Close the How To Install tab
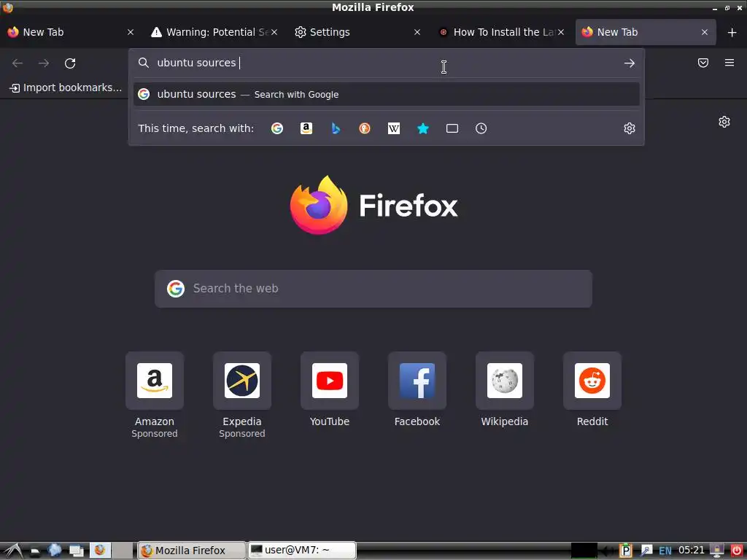 coord(561,32)
